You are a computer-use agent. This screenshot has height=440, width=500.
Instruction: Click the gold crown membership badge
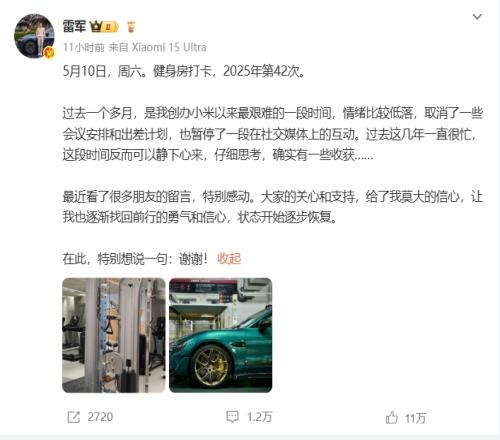(104, 27)
